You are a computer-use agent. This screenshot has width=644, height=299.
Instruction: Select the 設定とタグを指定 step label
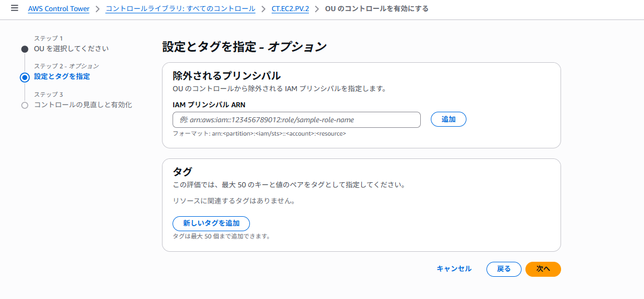(x=62, y=77)
